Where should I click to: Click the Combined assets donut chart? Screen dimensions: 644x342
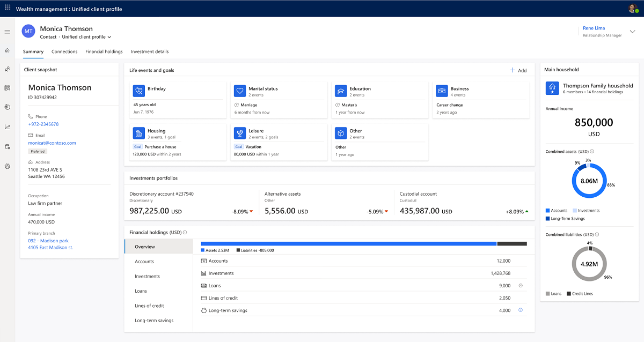point(589,181)
